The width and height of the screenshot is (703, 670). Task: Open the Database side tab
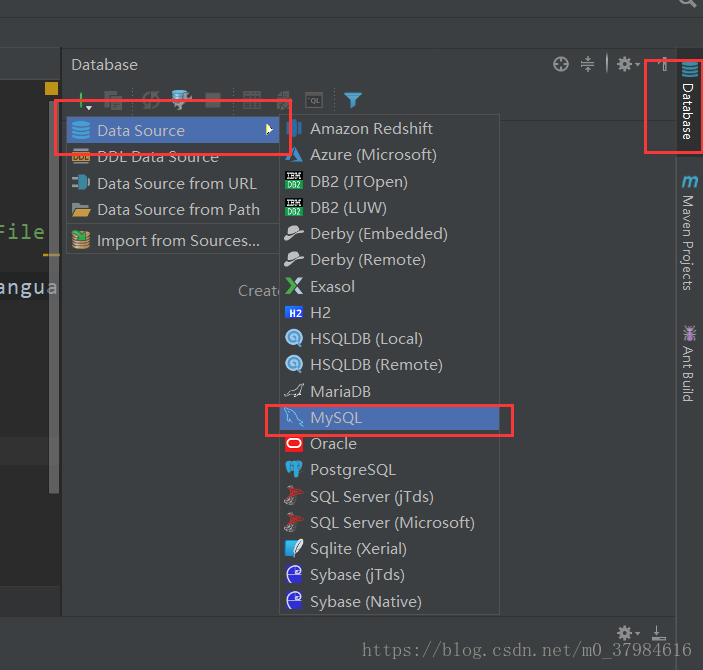tap(689, 101)
